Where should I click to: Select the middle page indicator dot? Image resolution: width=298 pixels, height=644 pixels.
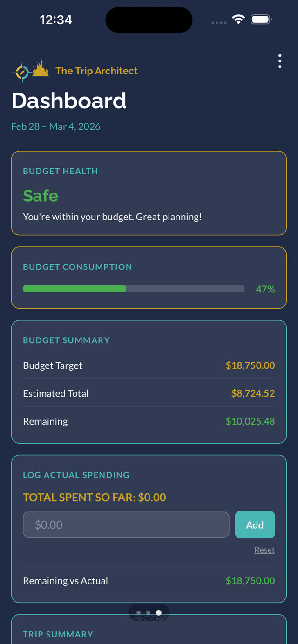149,613
